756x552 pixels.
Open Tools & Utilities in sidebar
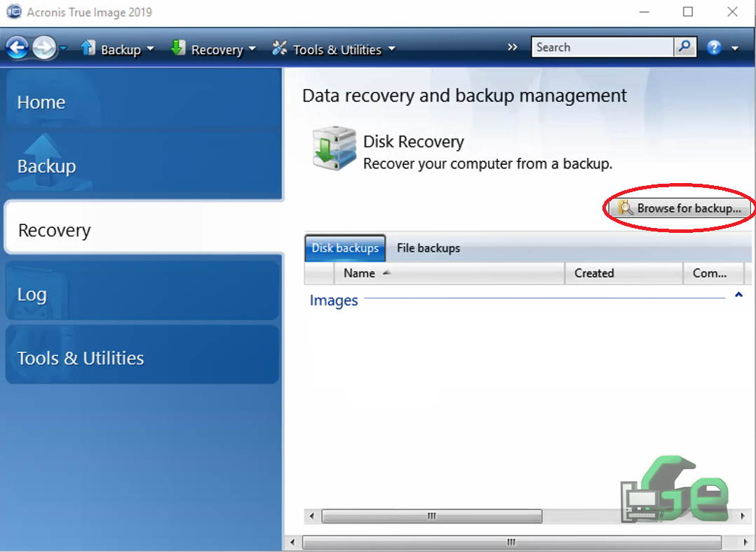click(142, 355)
